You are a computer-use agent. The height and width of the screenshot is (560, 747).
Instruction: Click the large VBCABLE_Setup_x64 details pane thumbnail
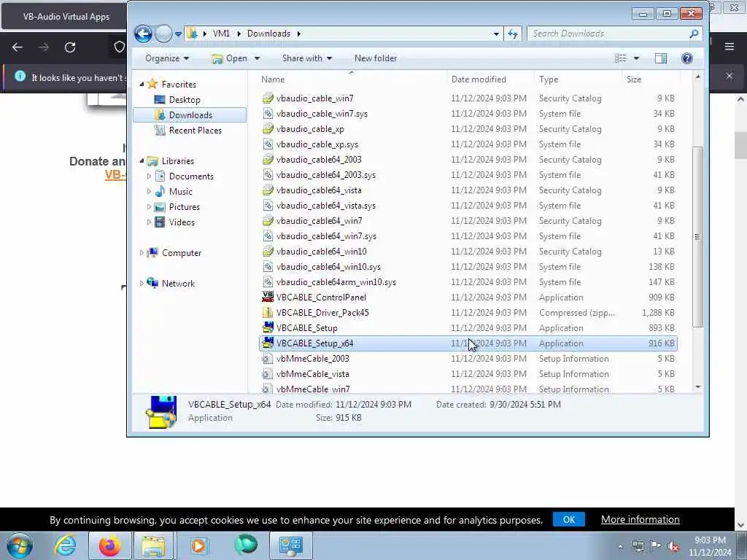click(x=161, y=412)
